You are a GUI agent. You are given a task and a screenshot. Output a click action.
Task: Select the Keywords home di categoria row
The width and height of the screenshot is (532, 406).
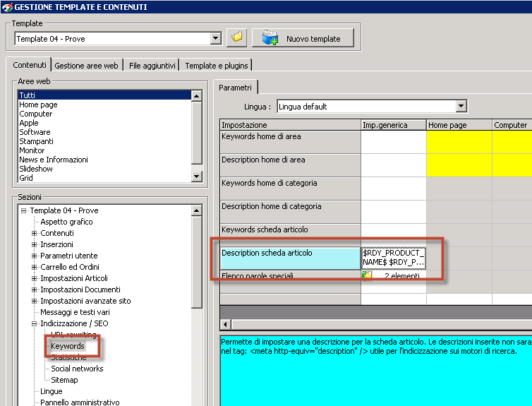(291, 189)
